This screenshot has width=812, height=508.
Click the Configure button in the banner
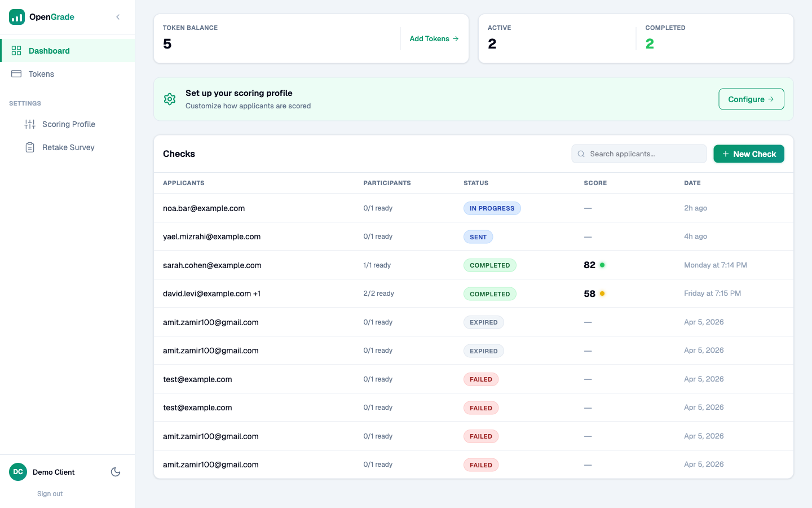(x=751, y=99)
